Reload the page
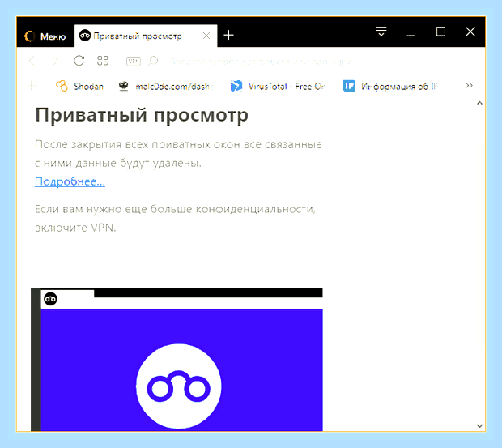 point(79,61)
